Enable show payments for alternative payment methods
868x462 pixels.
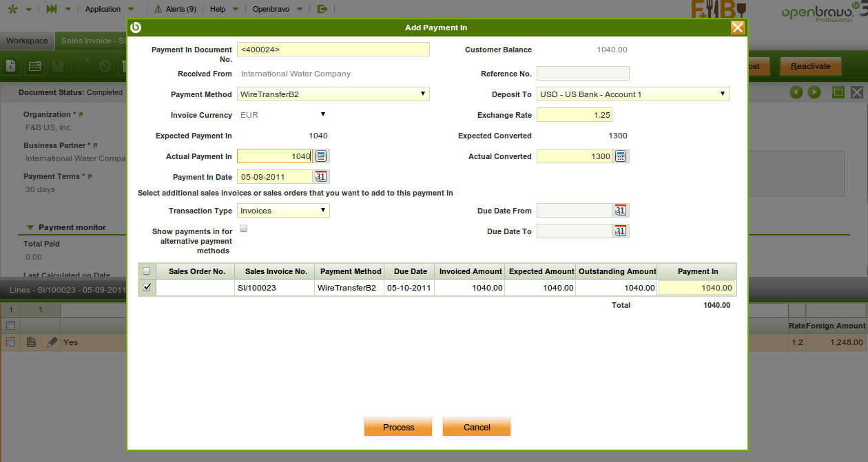point(243,229)
